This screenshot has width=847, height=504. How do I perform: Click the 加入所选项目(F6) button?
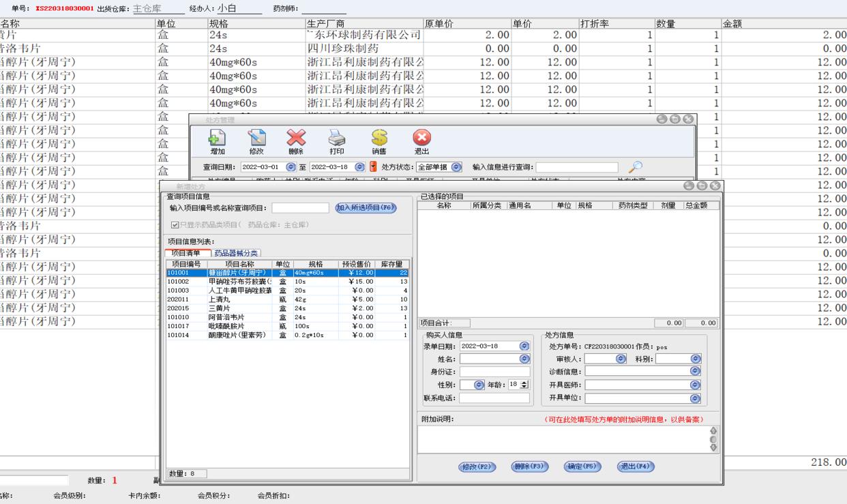pos(366,207)
